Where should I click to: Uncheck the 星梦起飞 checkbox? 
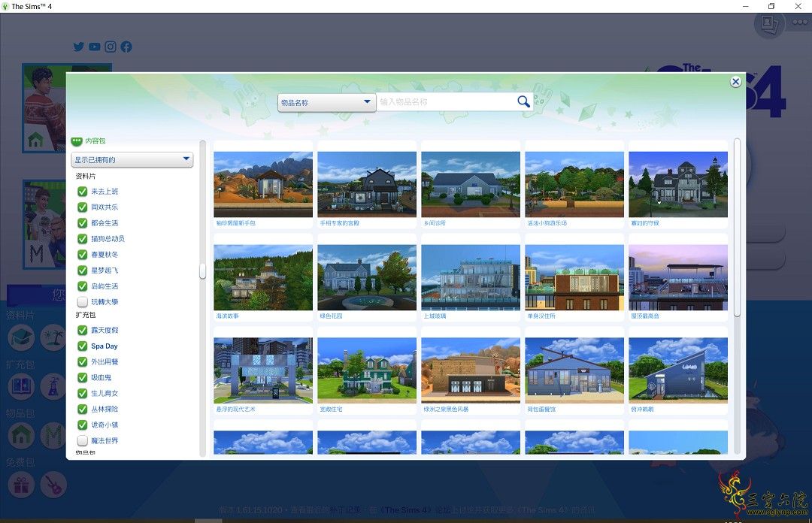(83, 271)
